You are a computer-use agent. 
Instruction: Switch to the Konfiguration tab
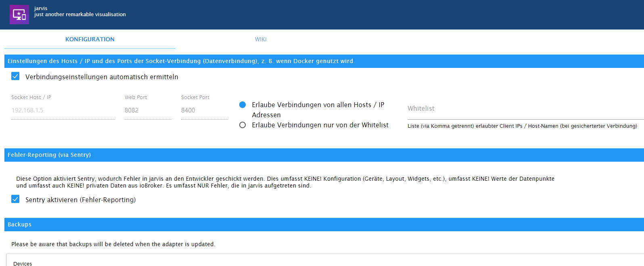[90, 39]
